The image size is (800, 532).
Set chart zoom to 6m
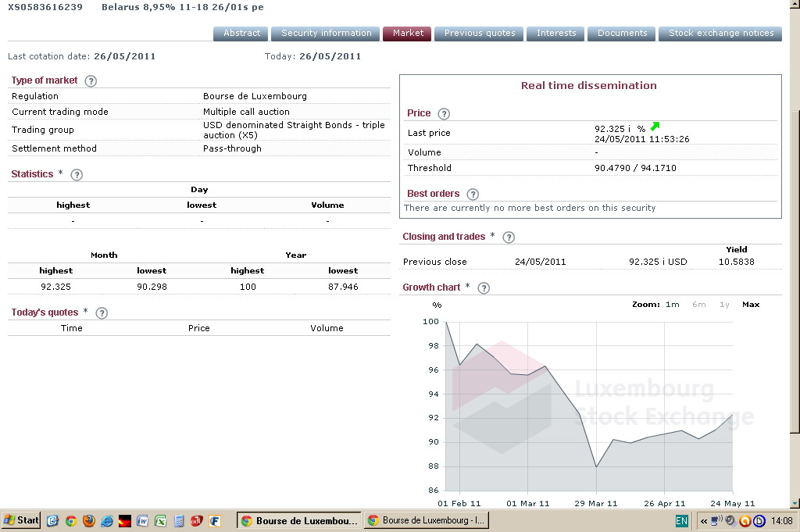[x=699, y=305]
